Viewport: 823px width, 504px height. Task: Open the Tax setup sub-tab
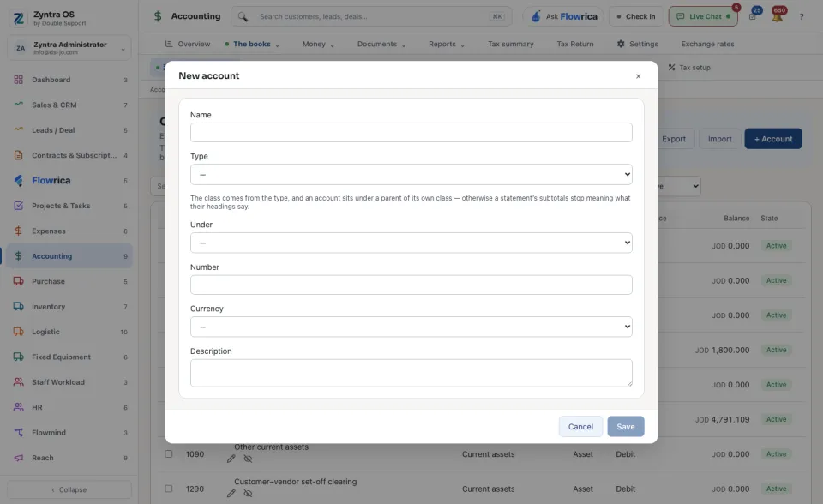point(689,68)
